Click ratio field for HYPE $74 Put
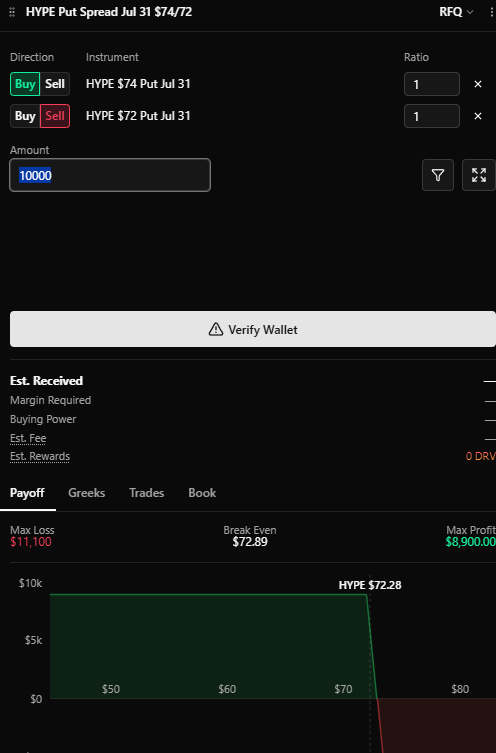The width and height of the screenshot is (496, 753). [x=432, y=85]
